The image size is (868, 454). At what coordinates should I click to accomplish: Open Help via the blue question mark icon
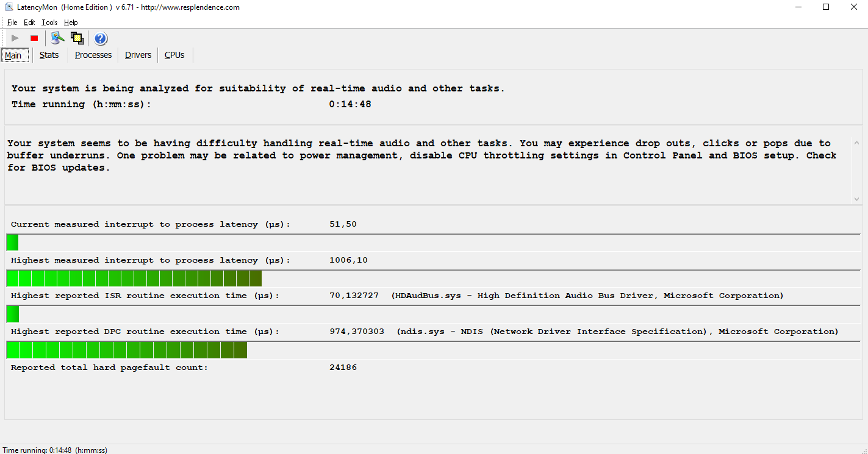[101, 38]
